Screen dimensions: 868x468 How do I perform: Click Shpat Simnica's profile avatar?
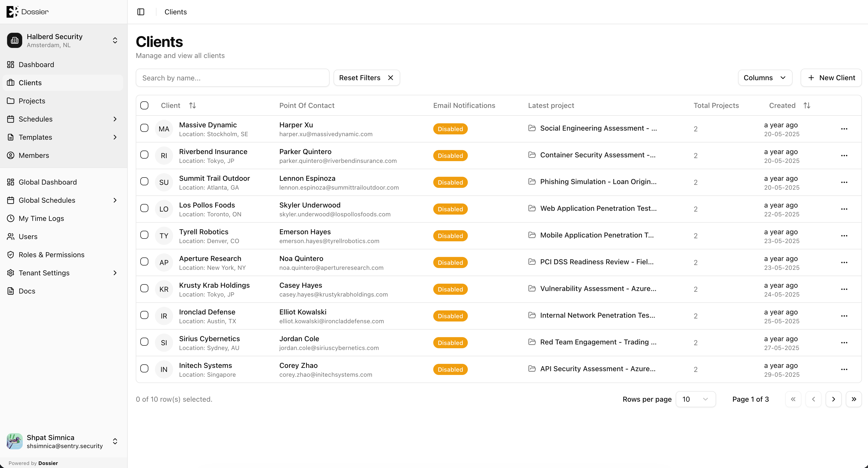pos(14,441)
